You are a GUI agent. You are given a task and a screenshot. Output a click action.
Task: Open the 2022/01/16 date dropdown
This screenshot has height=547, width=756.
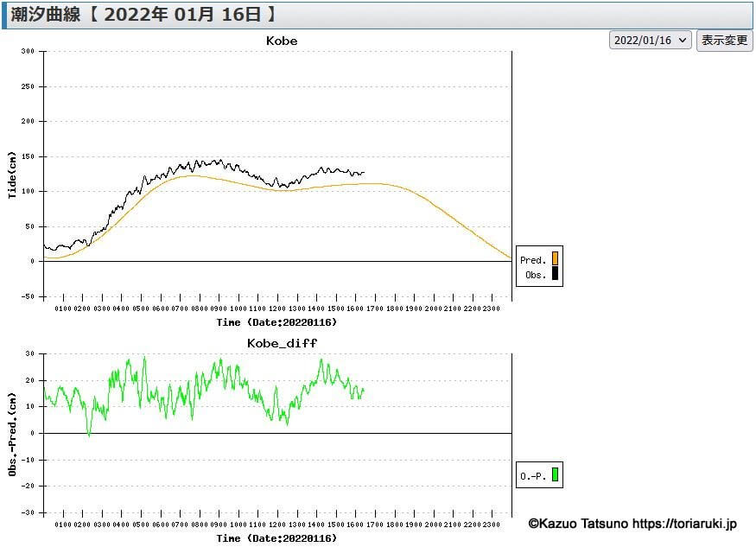click(651, 41)
